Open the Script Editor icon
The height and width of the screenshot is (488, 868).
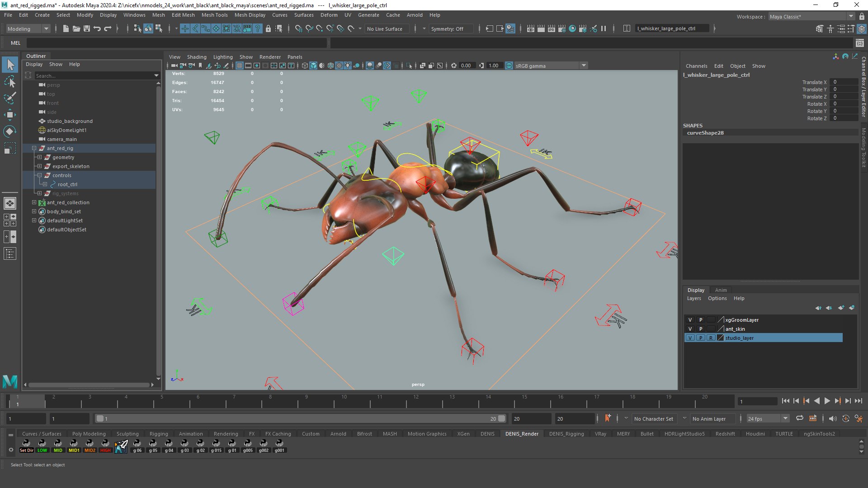(859, 43)
